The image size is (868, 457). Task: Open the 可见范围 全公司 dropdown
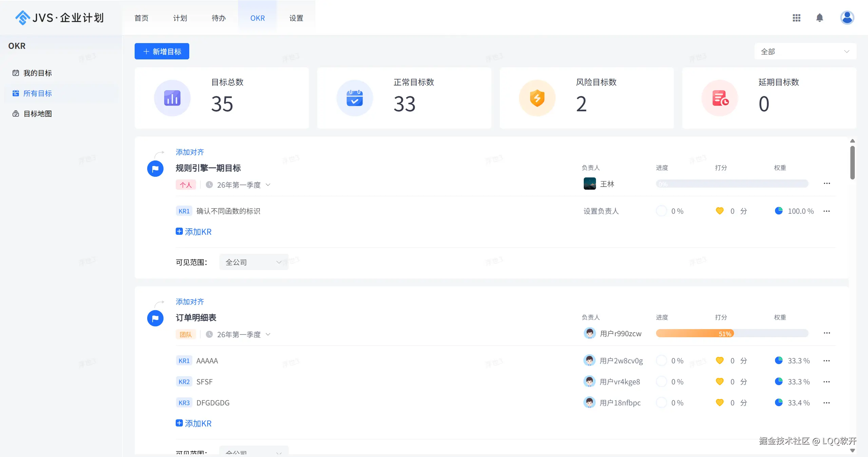254,262
